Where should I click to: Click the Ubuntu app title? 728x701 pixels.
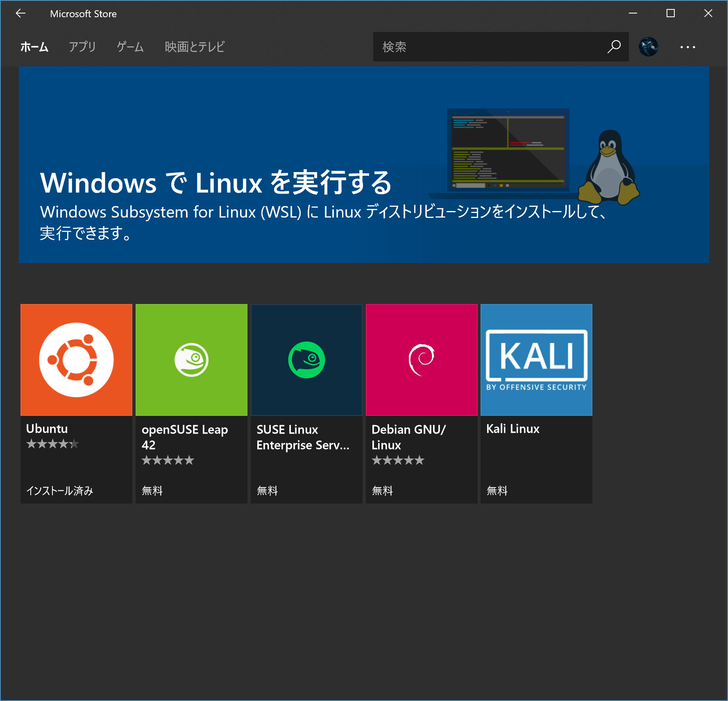click(x=47, y=429)
